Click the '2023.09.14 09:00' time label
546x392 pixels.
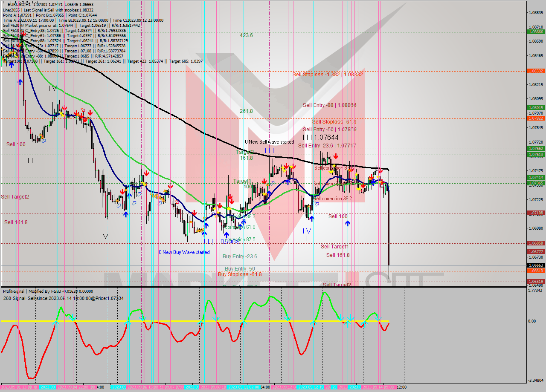[x=378, y=387]
